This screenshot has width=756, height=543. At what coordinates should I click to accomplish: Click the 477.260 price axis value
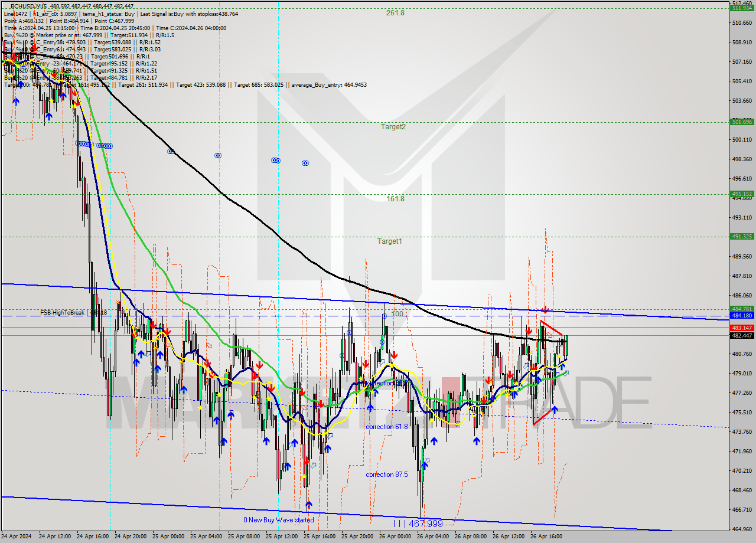[742, 393]
